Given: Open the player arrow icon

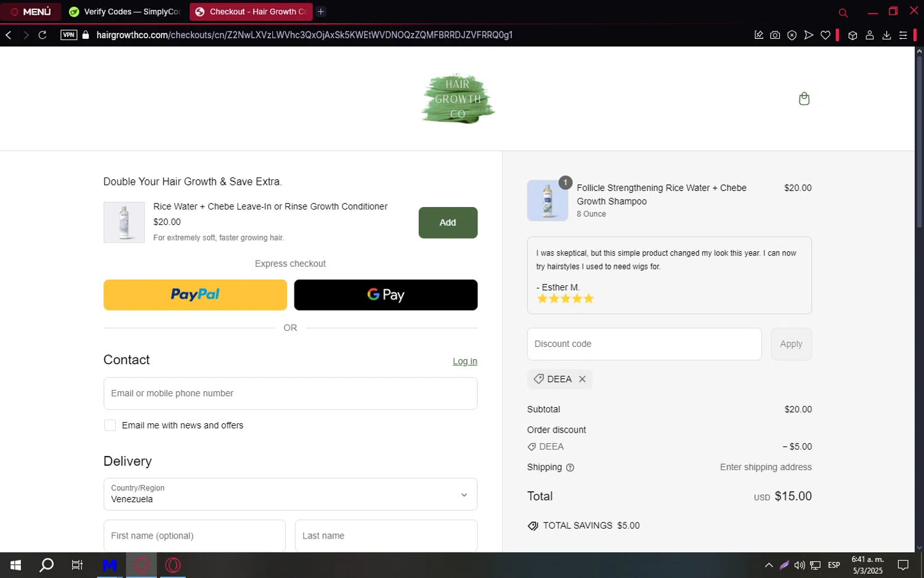Looking at the screenshot, I should [x=809, y=35].
